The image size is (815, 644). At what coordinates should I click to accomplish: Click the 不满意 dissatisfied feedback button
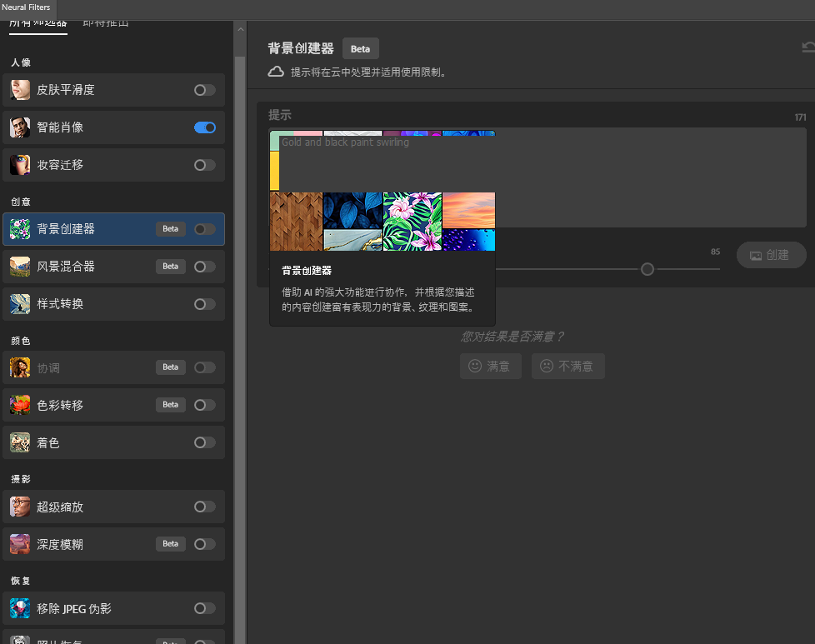point(567,366)
